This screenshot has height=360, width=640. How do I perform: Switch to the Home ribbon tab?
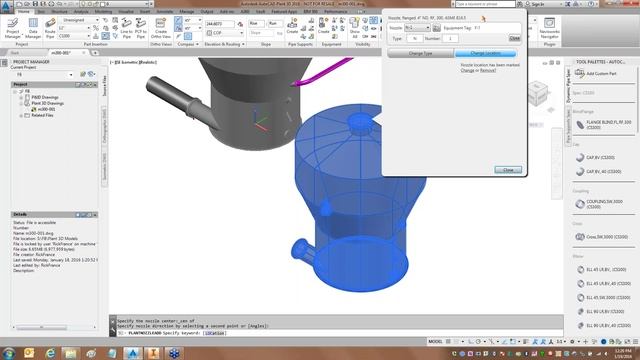coord(24,11)
